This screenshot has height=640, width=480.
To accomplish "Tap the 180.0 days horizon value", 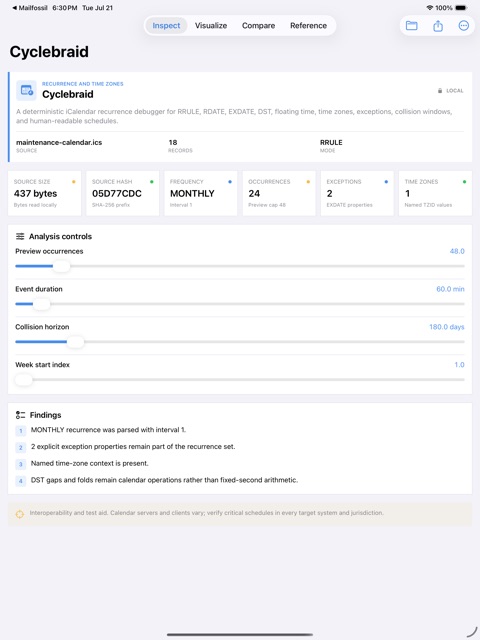I will pos(447,327).
